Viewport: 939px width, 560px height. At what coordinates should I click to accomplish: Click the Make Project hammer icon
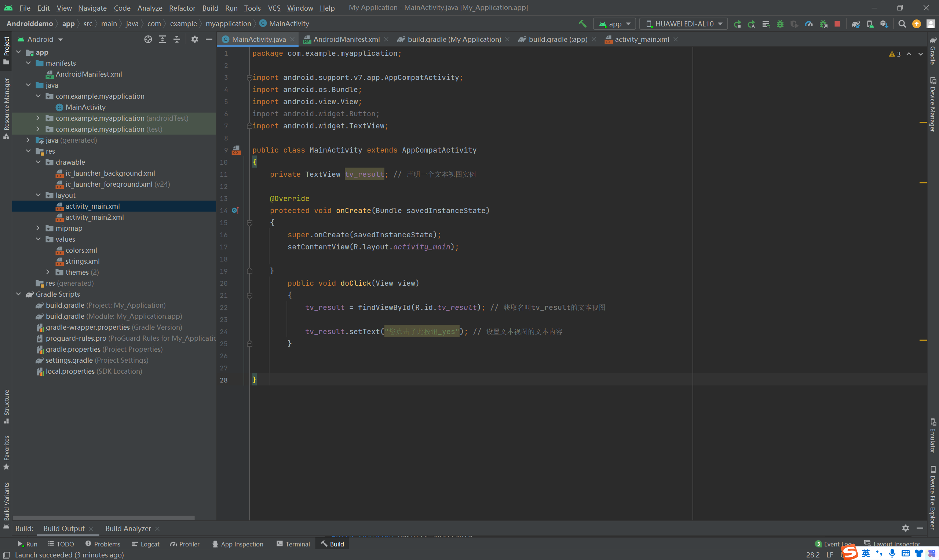click(582, 24)
